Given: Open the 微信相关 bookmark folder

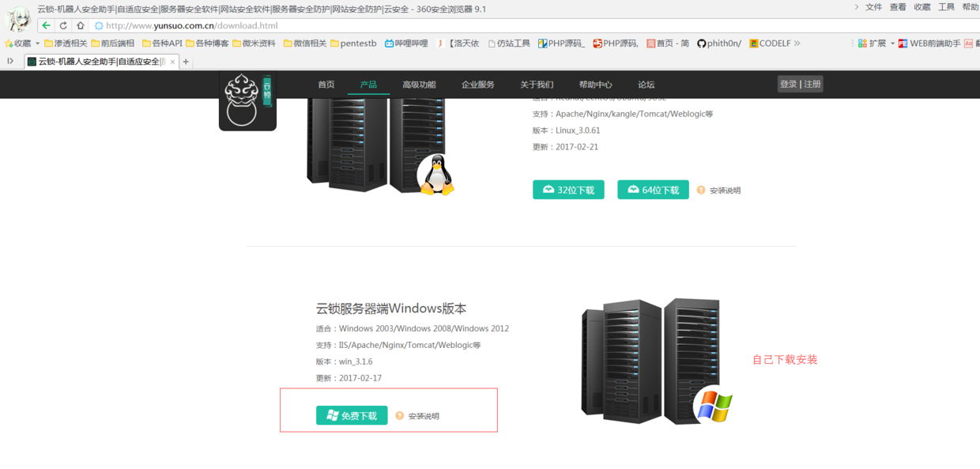Looking at the screenshot, I should tap(304, 43).
